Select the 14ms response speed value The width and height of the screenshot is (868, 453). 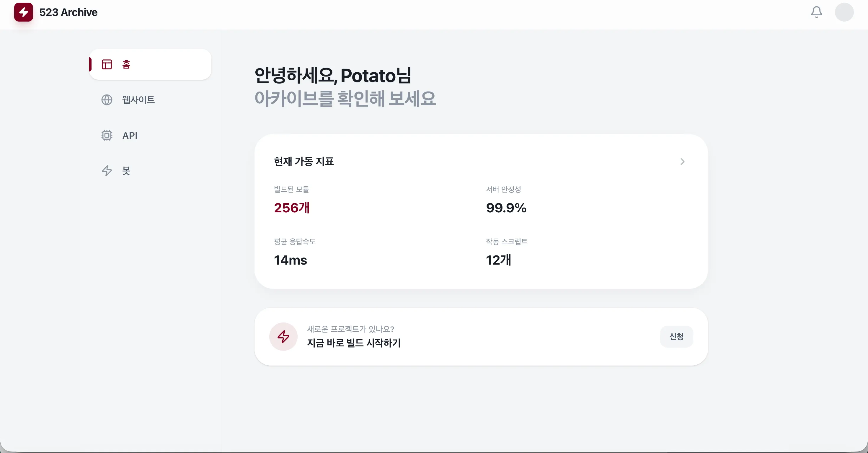click(x=291, y=260)
